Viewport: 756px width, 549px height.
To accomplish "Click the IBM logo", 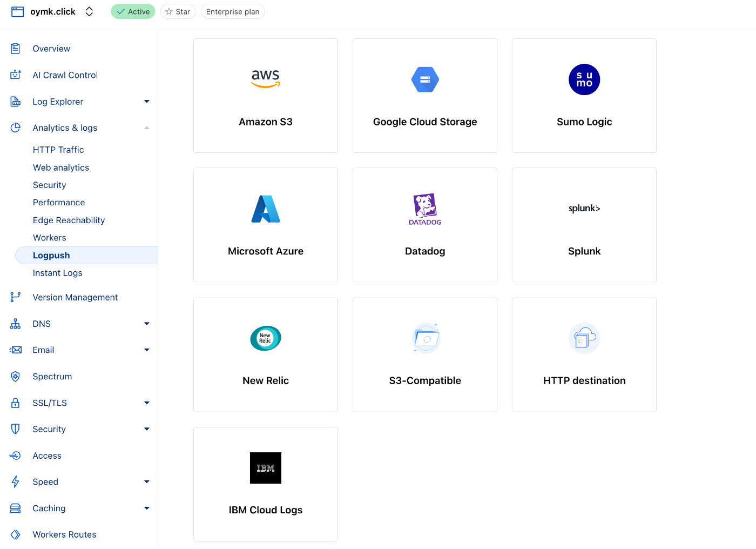I will (x=266, y=468).
